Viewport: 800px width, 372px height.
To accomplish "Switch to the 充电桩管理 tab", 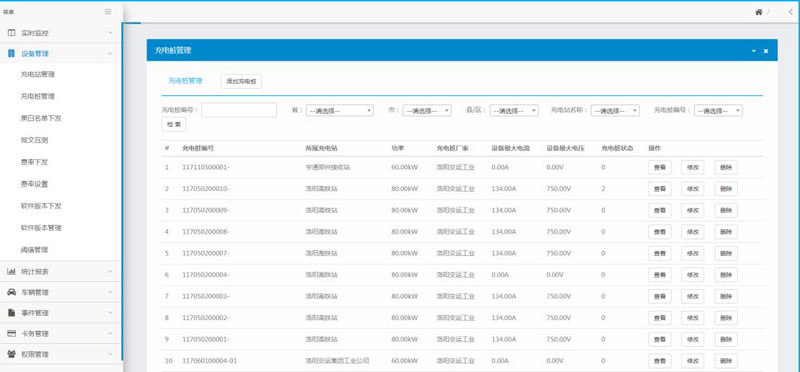I will coord(185,81).
